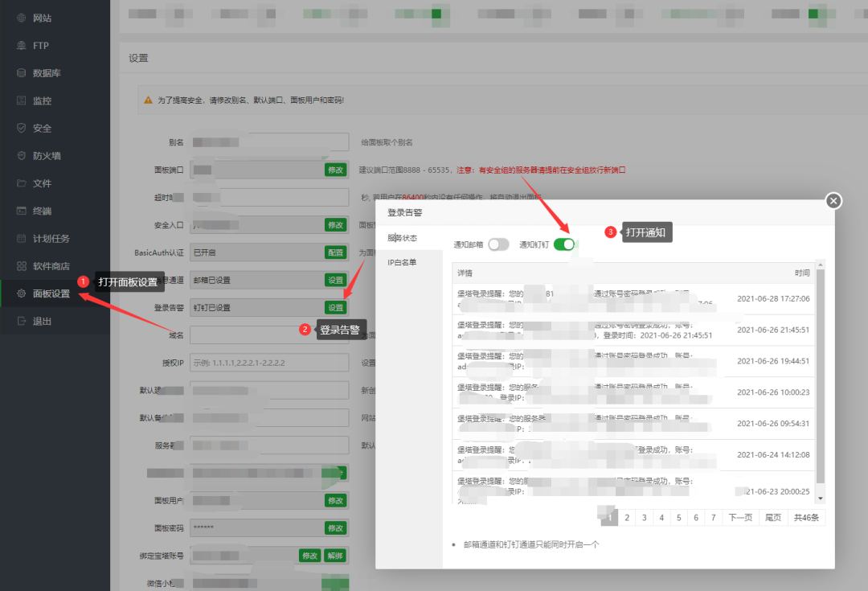Screen dimensions: 868x591
Task: Click the 退出 logout icon
Action: (21, 321)
